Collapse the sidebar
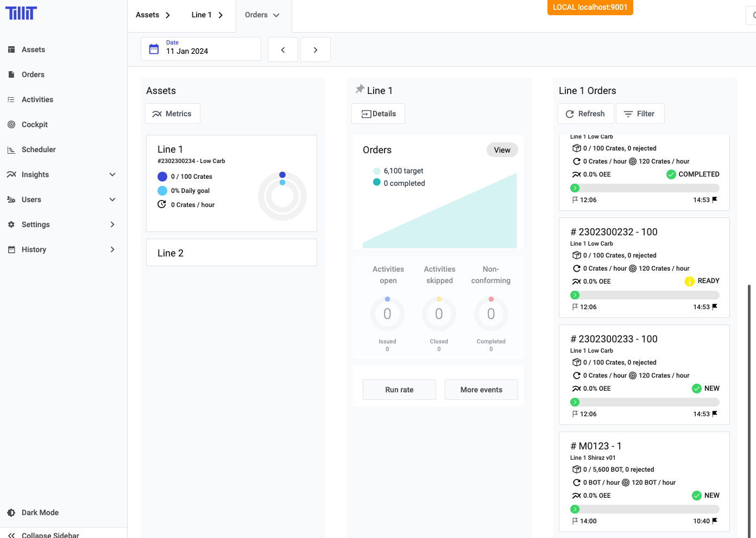The width and height of the screenshot is (756, 538). coord(50,535)
